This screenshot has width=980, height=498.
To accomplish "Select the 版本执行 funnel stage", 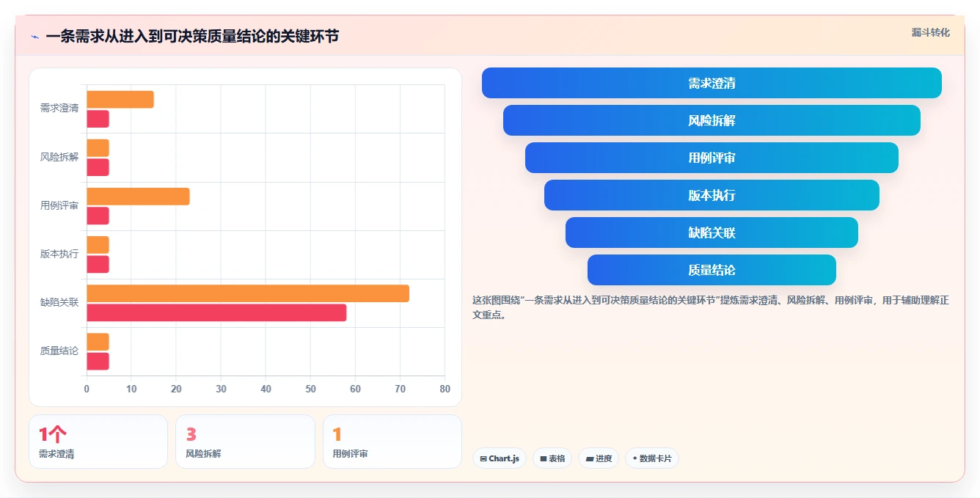I will tap(712, 195).
